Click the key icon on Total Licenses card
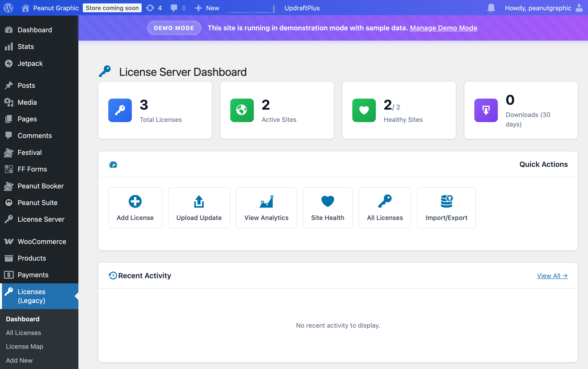 point(120,110)
